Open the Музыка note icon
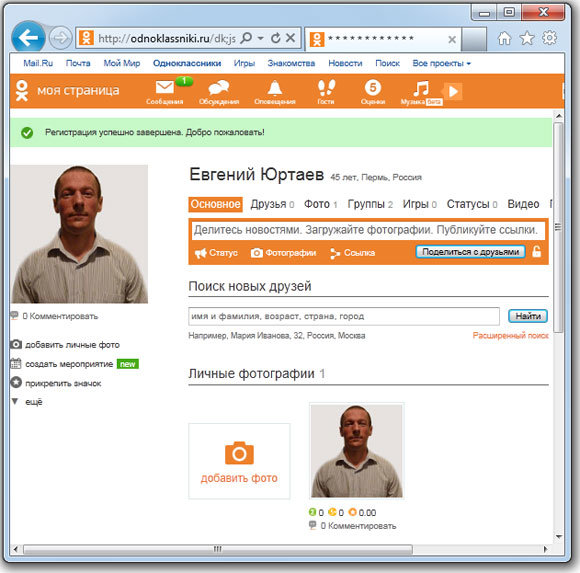Image resolution: width=580 pixels, height=573 pixels. pyautogui.click(x=421, y=88)
